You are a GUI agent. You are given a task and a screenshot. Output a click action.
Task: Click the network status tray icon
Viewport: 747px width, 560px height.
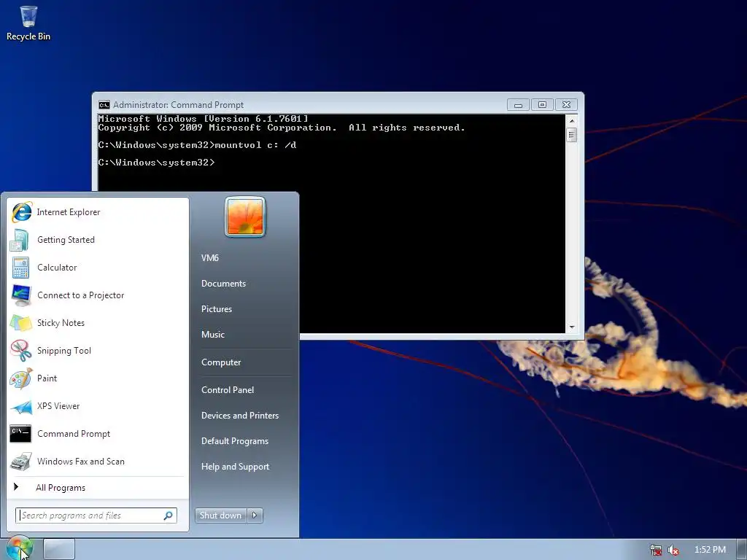point(656,550)
